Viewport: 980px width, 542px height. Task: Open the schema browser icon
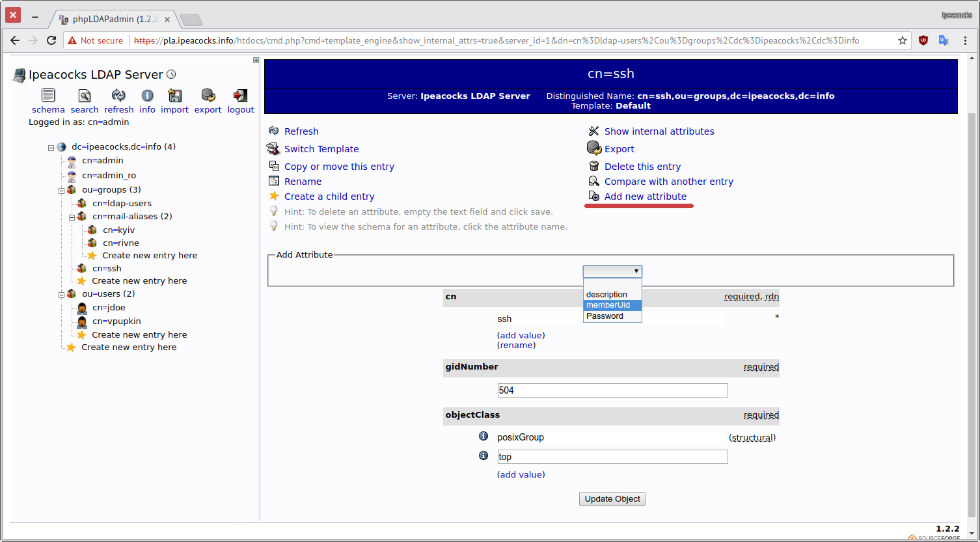pyautogui.click(x=48, y=96)
